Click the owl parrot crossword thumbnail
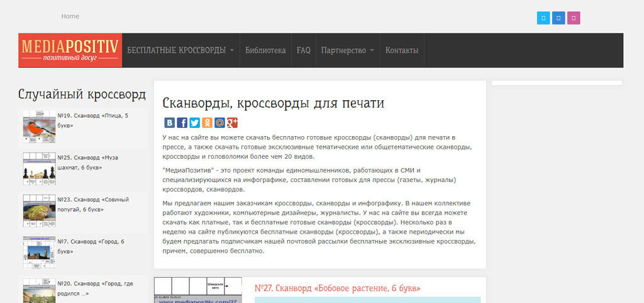The height and width of the screenshot is (303, 644). tap(39, 210)
